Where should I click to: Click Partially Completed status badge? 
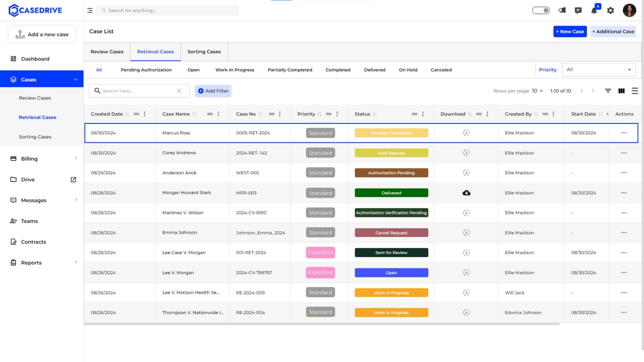tap(391, 133)
